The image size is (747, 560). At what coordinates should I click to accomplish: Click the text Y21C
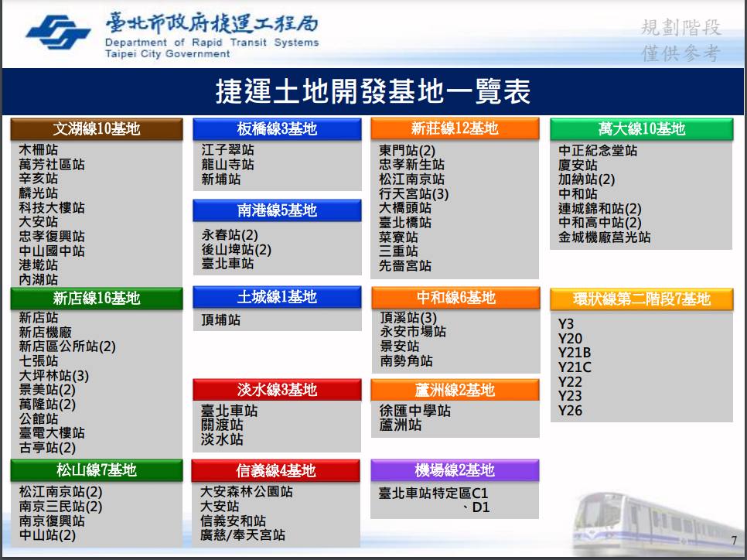click(575, 367)
